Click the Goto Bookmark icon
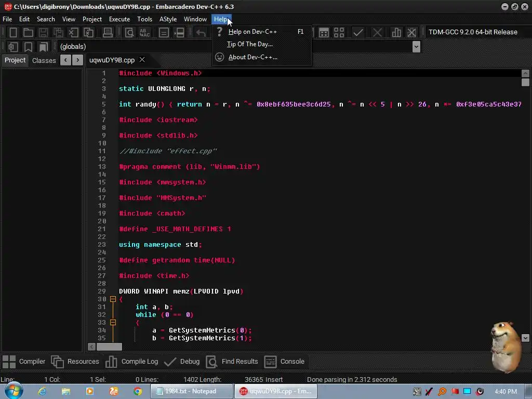 (44, 46)
